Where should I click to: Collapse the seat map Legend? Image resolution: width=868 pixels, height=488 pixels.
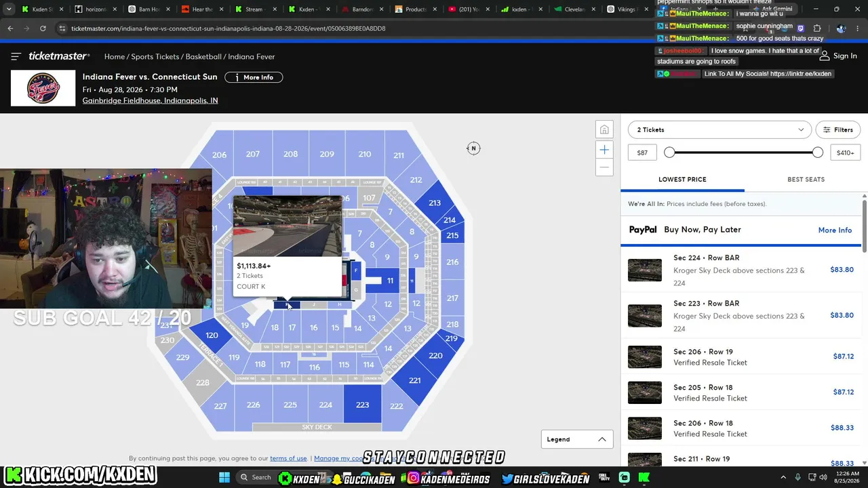[x=576, y=439]
